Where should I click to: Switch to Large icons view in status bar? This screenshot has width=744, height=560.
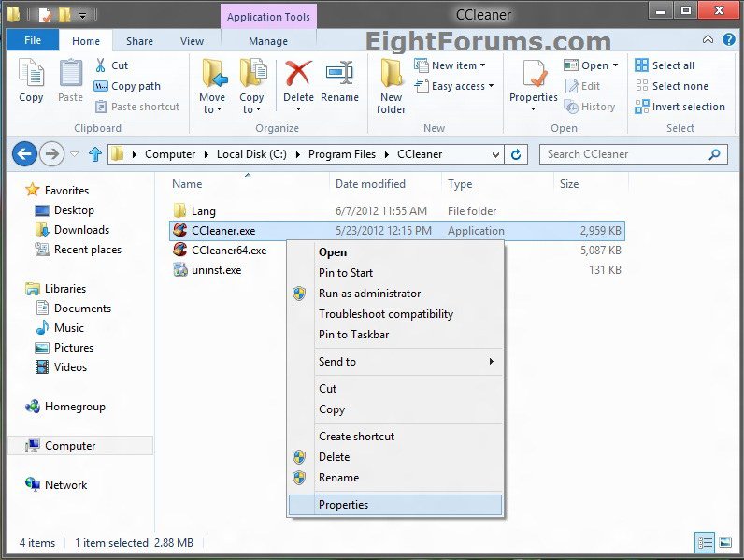[725, 542]
